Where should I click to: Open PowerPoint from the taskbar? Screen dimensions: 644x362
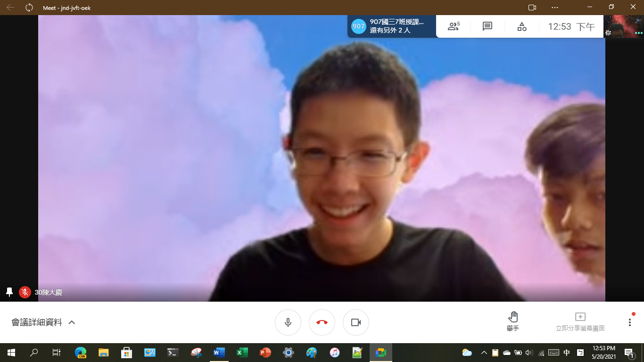click(x=265, y=353)
